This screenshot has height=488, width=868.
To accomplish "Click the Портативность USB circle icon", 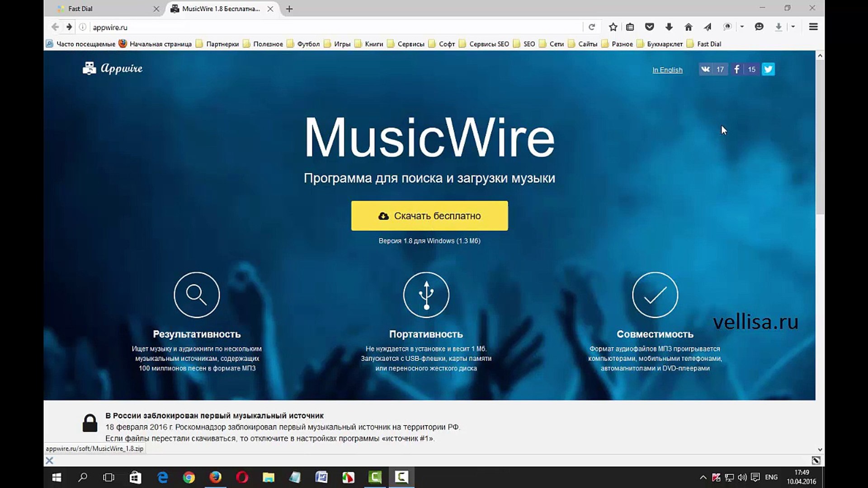I will click(x=426, y=295).
